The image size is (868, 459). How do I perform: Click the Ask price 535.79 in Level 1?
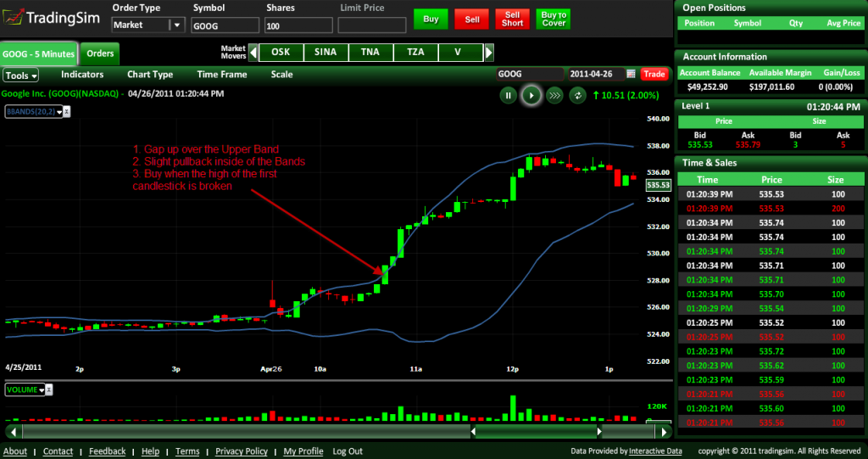click(748, 145)
